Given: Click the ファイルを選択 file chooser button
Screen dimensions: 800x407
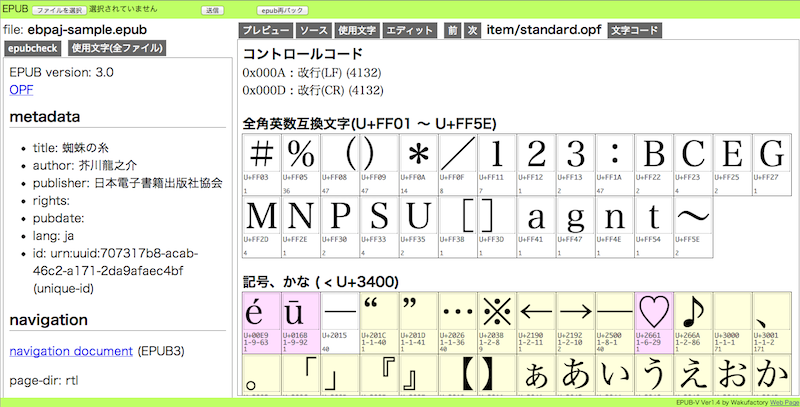Looking at the screenshot, I should pyautogui.click(x=59, y=9).
